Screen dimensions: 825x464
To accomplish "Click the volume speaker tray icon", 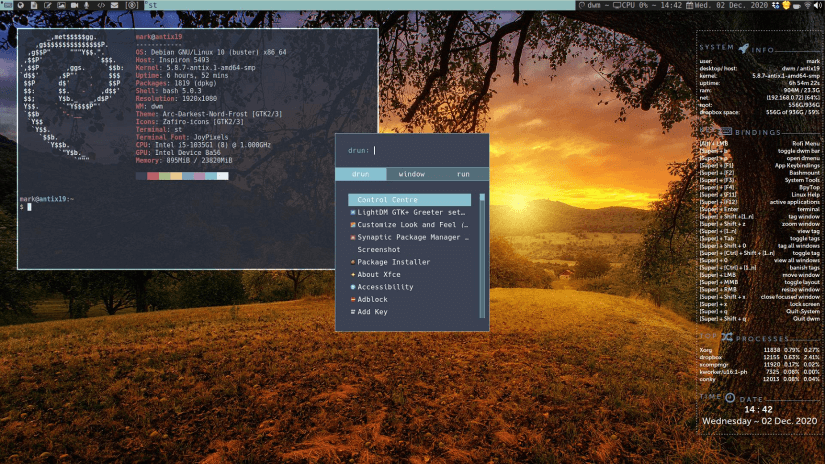I will 818,5.
